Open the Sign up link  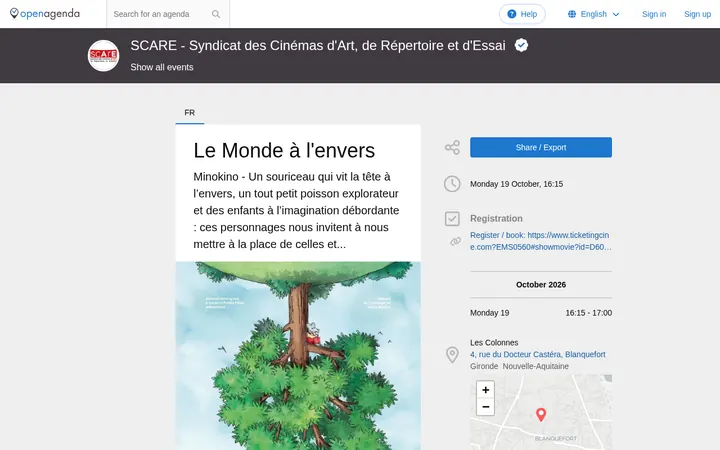click(x=697, y=14)
